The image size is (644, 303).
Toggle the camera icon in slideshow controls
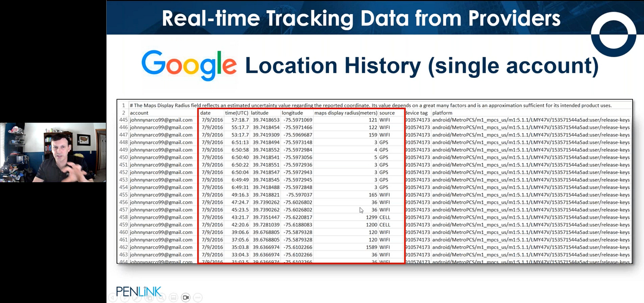(186, 298)
